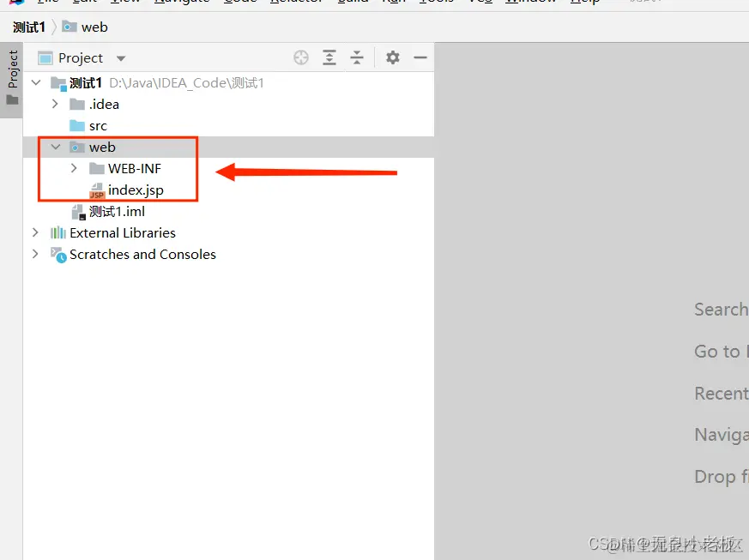Expand all nodes in the Project tree
The image size is (749, 560).
point(329,57)
